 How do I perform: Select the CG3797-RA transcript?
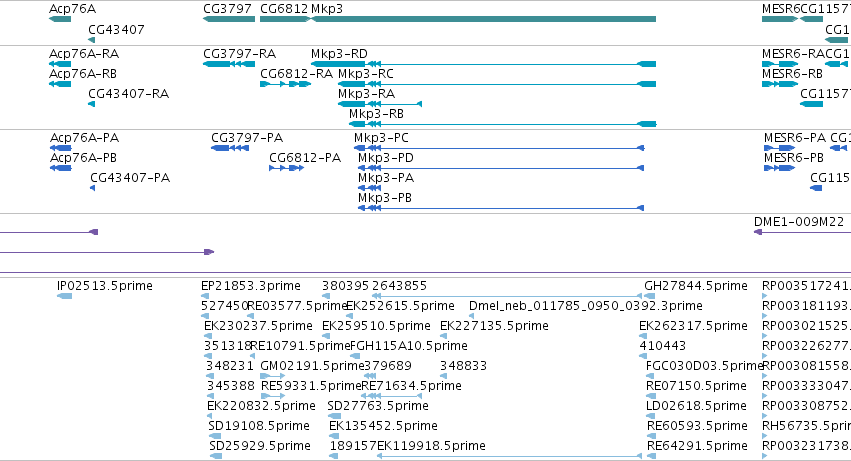(228, 64)
